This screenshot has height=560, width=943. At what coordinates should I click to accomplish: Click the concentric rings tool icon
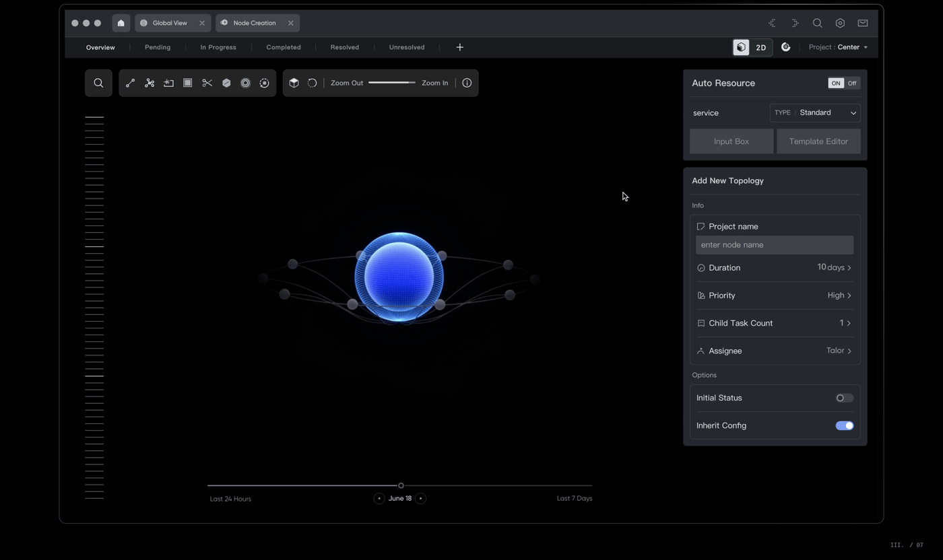tap(245, 83)
